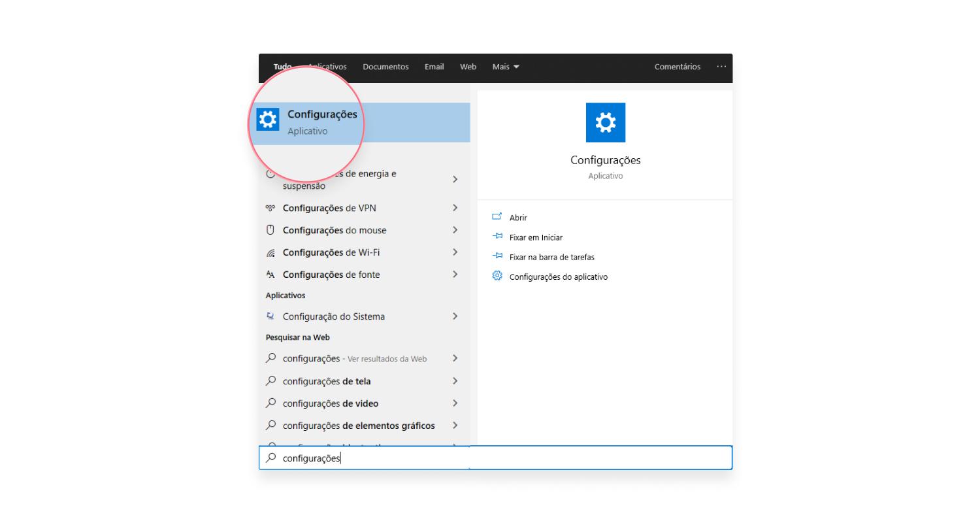Click the pin icon next to Fixar na barra de tarefas
This screenshot has height=523, width=980.
[497, 256]
